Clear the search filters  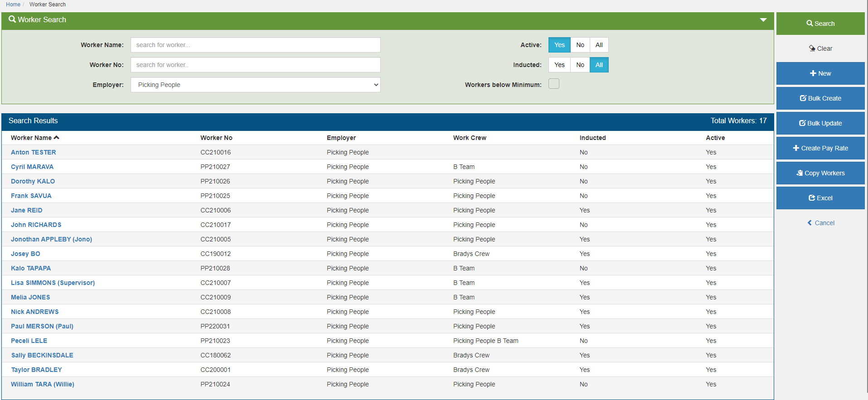coord(820,48)
